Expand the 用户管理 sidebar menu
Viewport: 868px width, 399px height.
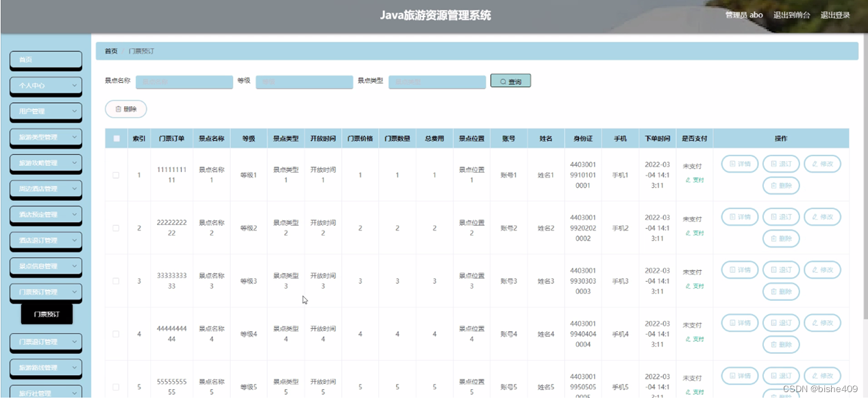pyautogui.click(x=46, y=112)
